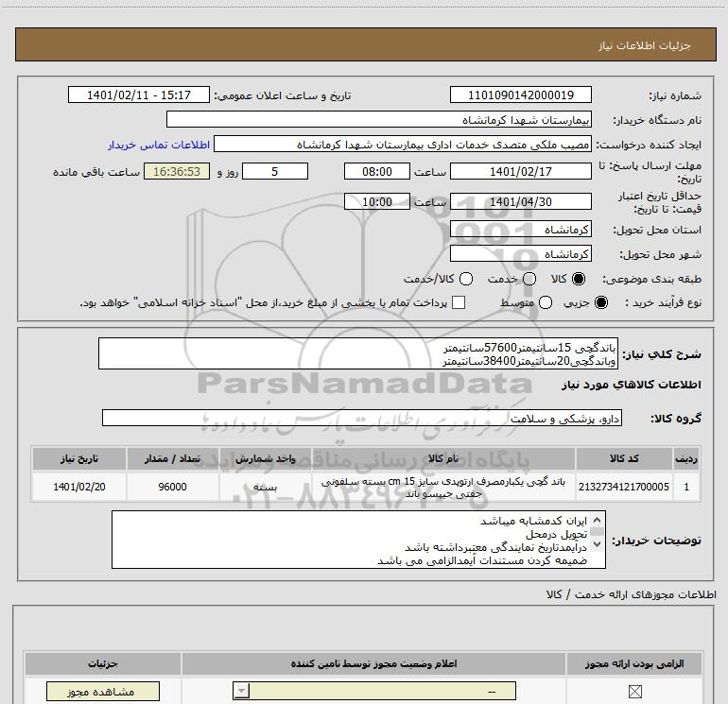Viewport: 728px width, 704px height.
Task: Open the license status dropdown arrow
Action: 241,691
